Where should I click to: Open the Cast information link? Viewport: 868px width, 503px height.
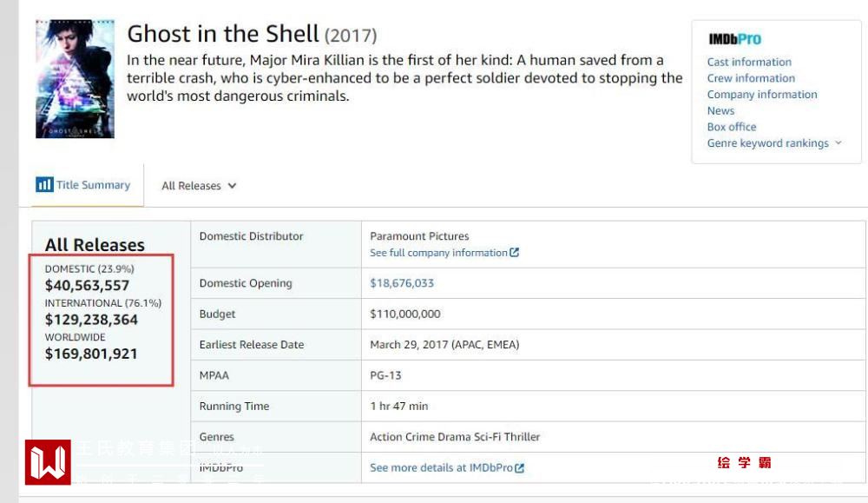(749, 63)
